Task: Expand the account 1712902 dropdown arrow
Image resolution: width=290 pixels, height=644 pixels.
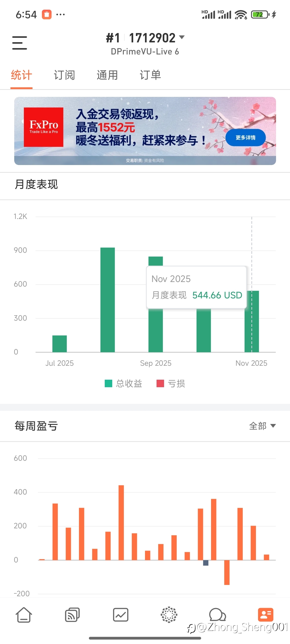Action: [182, 37]
